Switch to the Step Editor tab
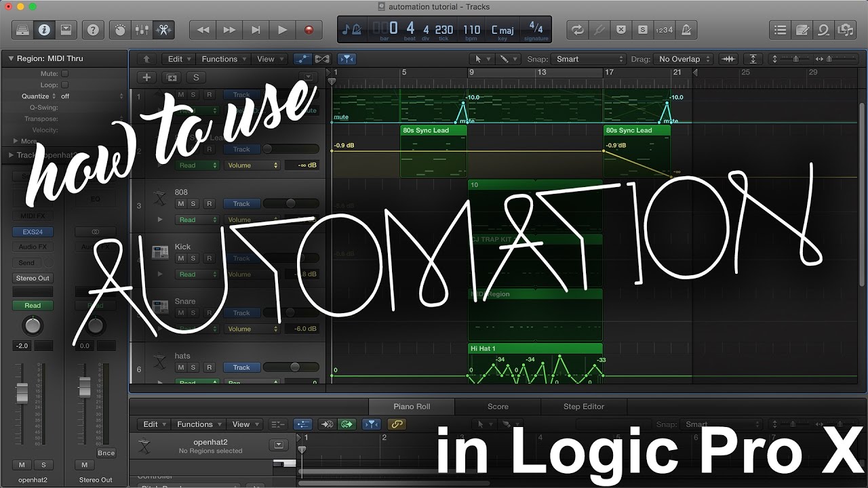Screen dimensions: 868x488 pos(584,407)
